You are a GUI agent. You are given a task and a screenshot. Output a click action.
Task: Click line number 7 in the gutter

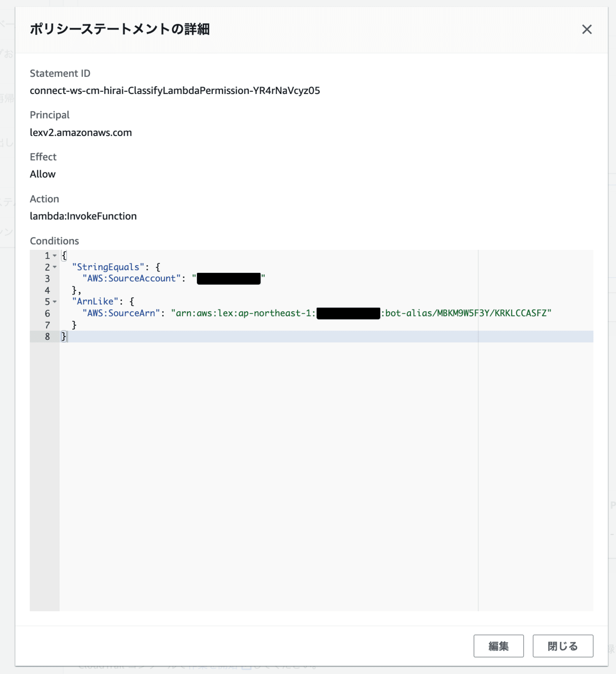coord(47,325)
